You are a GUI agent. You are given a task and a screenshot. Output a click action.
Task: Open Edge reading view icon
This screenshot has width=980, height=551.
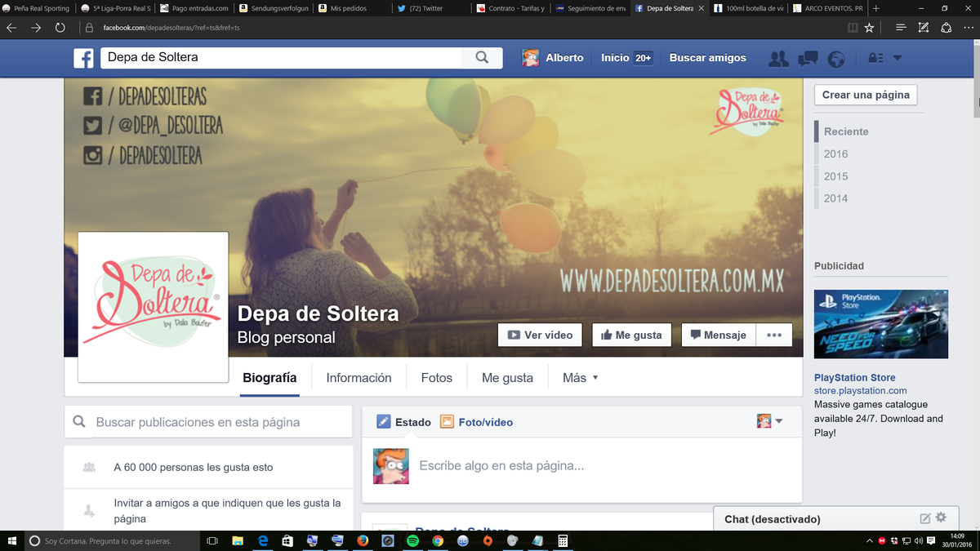click(x=853, y=28)
